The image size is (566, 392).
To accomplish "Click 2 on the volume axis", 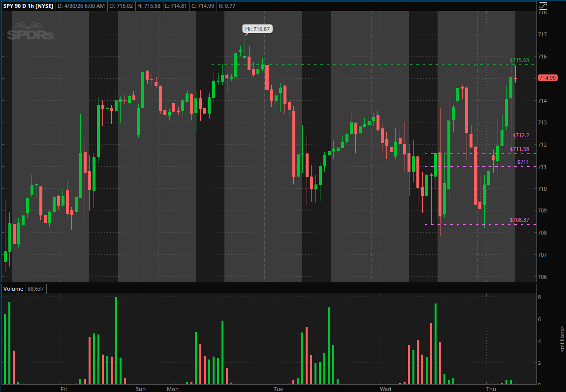I will click(539, 363).
